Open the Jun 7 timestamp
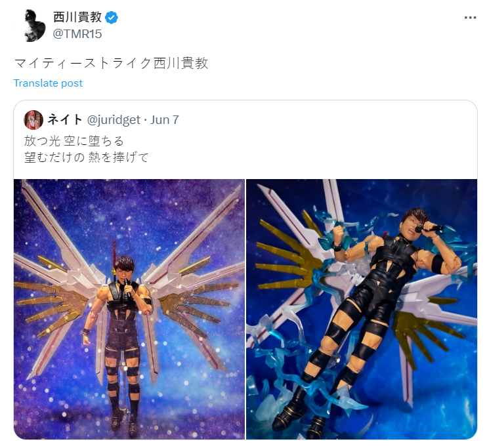Viewport: 487px width, 448px height. (x=165, y=120)
